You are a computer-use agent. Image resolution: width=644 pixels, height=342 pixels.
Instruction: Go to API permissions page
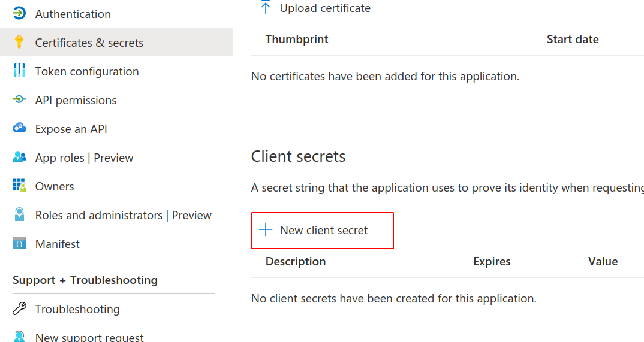[76, 100]
